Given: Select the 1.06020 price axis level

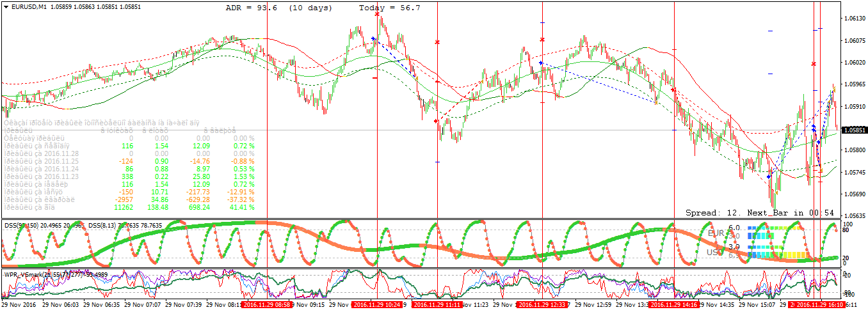Looking at the screenshot, I should [x=854, y=63].
